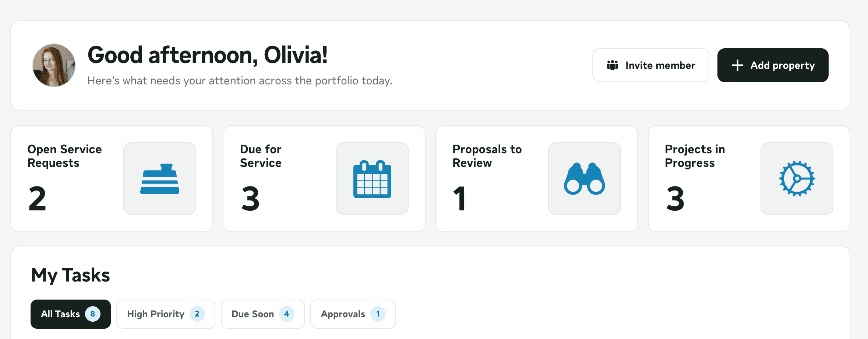868x339 pixels.
Task: Click the calendar icon in Due for Service
Action: [x=372, y=179]
